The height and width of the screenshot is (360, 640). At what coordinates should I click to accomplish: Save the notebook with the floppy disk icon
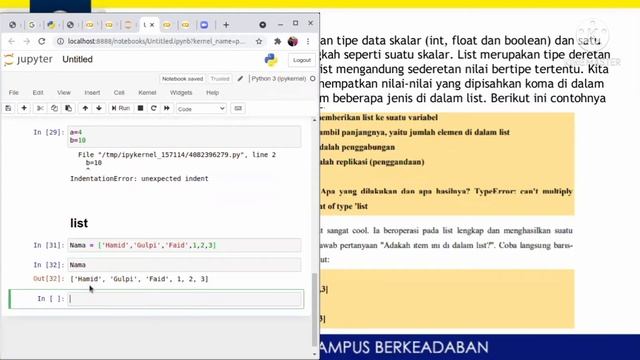[8, 108]
